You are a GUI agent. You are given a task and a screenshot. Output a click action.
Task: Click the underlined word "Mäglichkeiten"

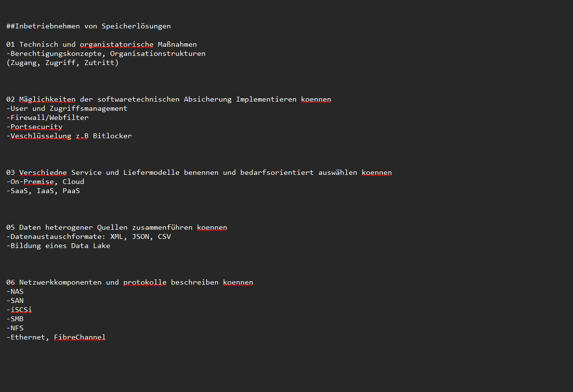tap(47, 99)
